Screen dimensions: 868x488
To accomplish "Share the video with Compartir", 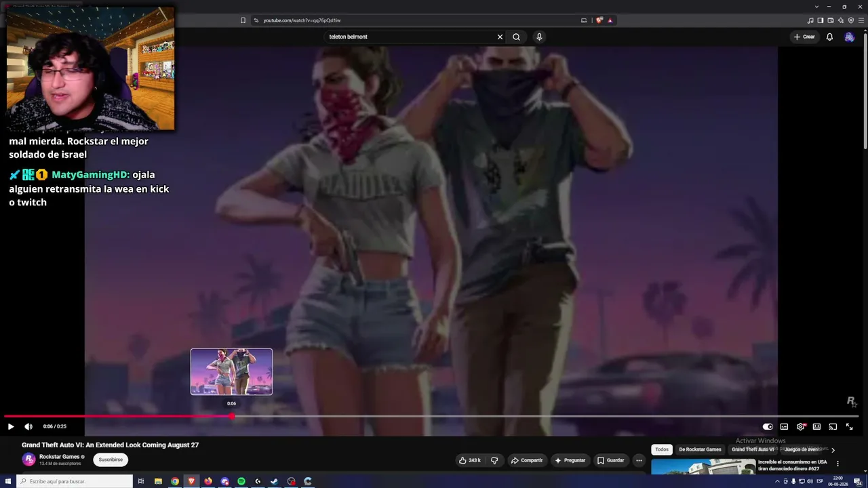I will [x=527, y=460].
